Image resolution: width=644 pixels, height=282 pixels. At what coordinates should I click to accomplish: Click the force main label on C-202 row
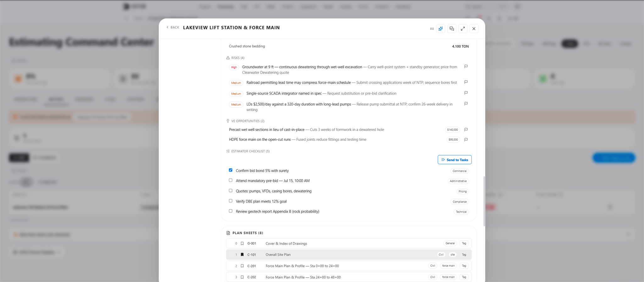448,277
